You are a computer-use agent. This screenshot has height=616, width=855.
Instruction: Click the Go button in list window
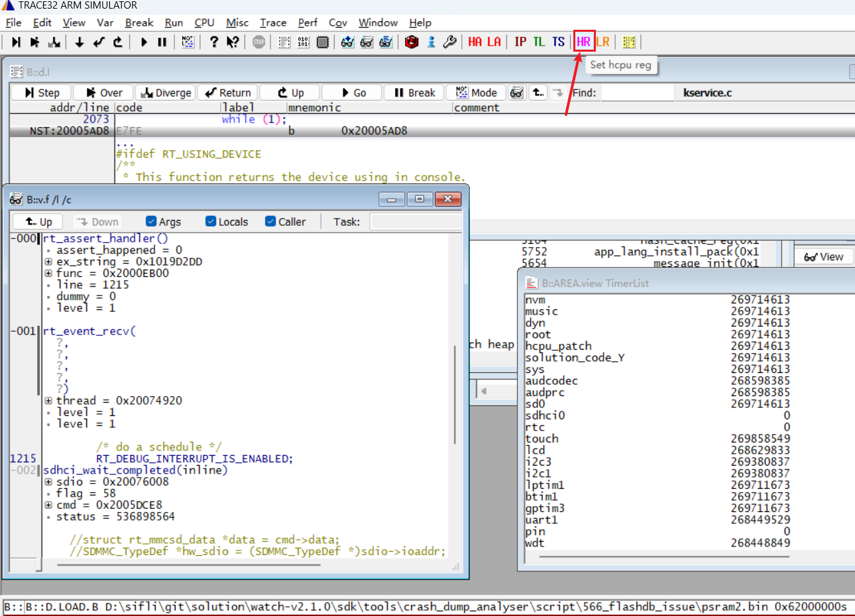point(353,93)
